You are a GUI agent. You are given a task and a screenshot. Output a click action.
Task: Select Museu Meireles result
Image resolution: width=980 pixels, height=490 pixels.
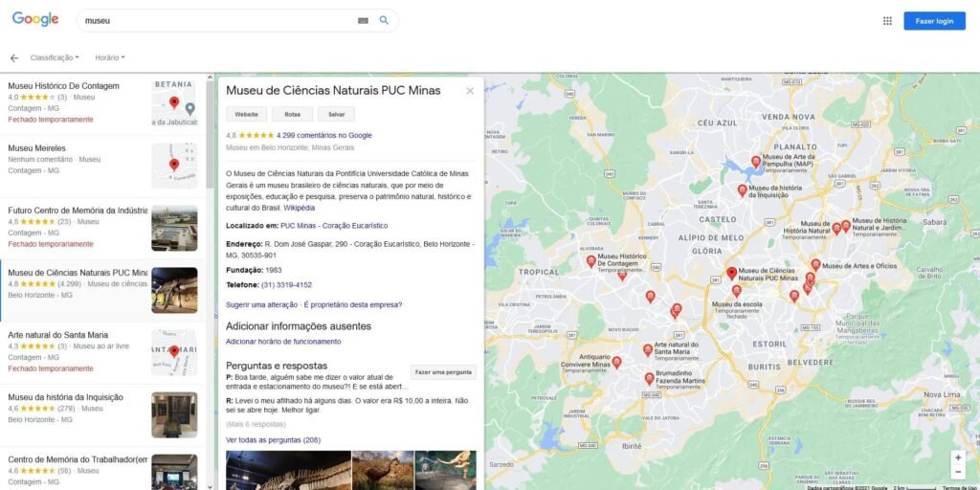coord(102,167)
